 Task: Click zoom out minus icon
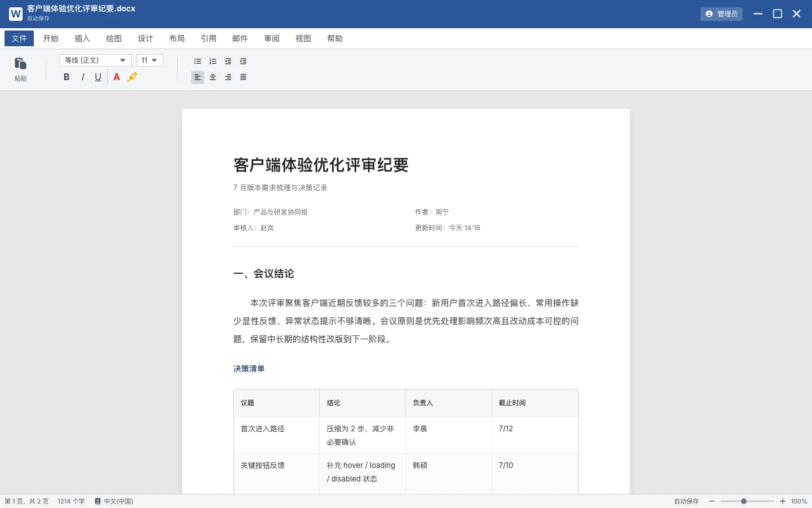pyautogui.click(x=712, y=501)
